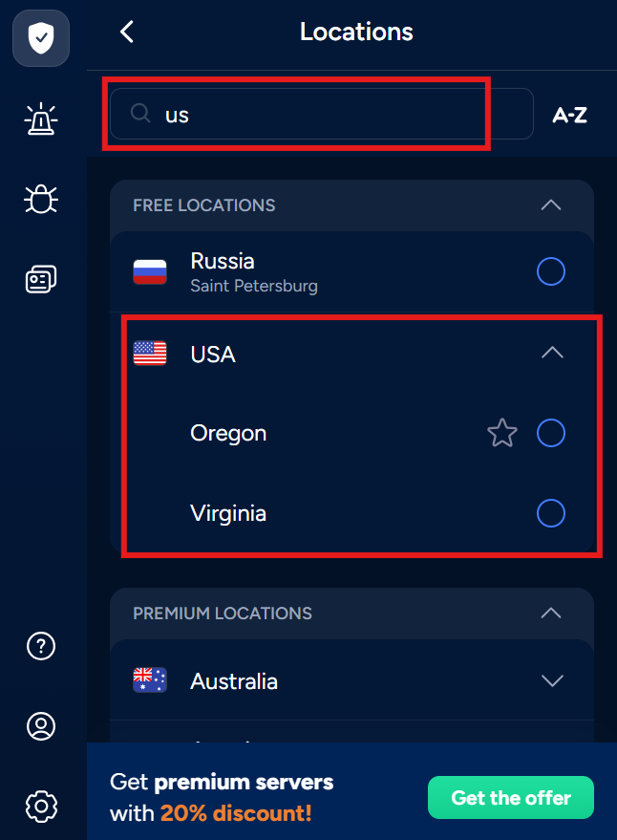617x840 pixels.
Task: Select the Russia Saint Petersburg radio button
Action: (x=551, y=272)
